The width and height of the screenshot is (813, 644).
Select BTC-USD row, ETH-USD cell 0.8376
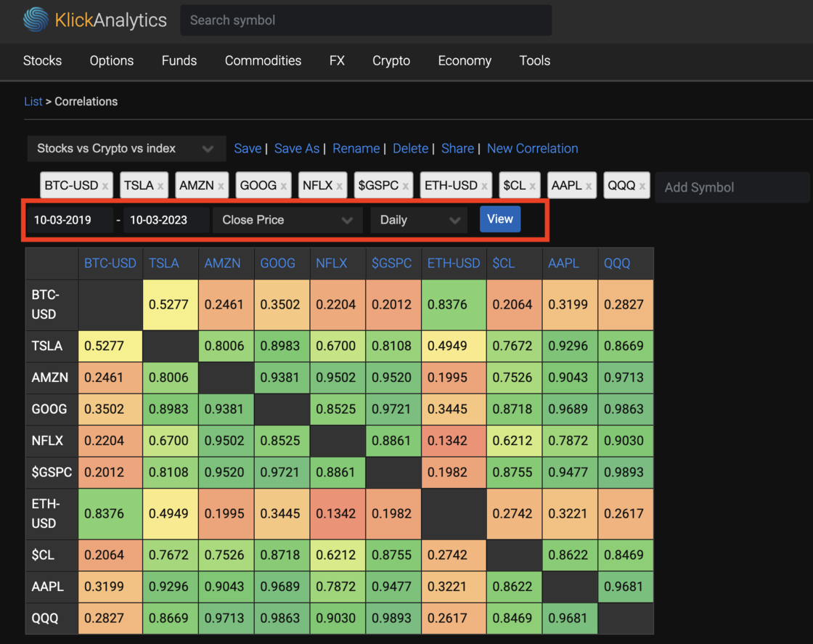coord(454,305)
